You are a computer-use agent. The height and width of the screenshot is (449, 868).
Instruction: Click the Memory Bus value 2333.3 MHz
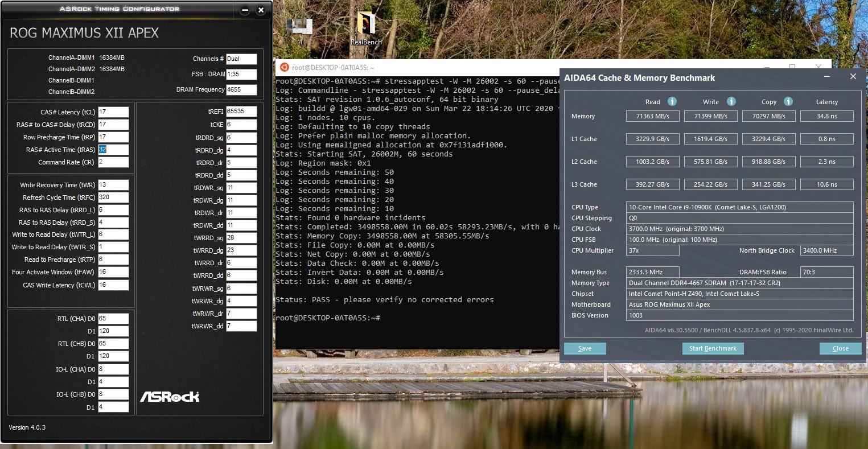[x=653, y=272]
